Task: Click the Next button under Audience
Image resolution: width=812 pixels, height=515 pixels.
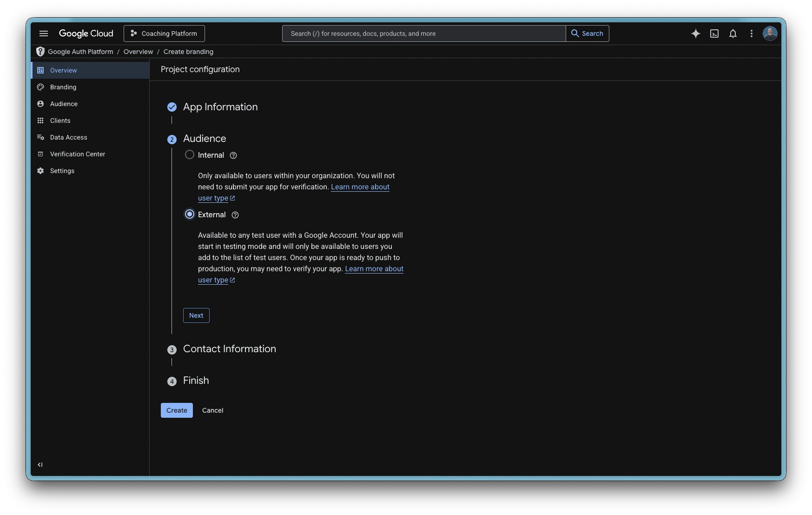Action: pos(196,315)
